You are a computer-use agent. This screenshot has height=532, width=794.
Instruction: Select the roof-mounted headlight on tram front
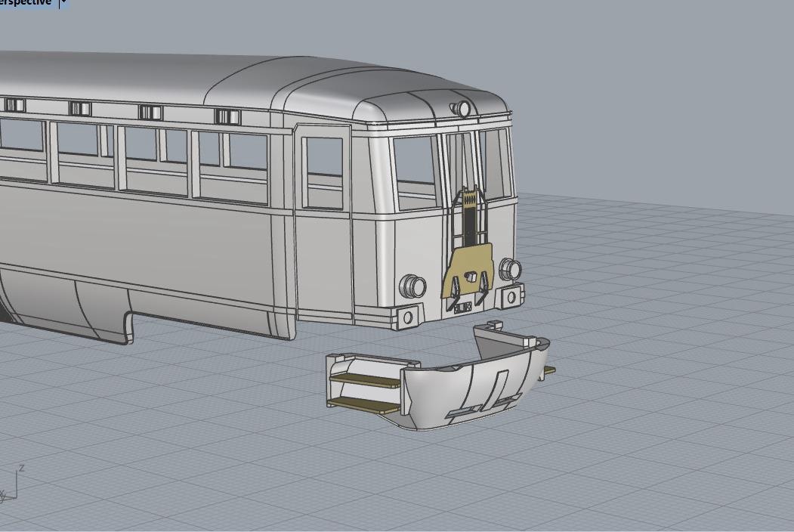(x=462, y=110)
